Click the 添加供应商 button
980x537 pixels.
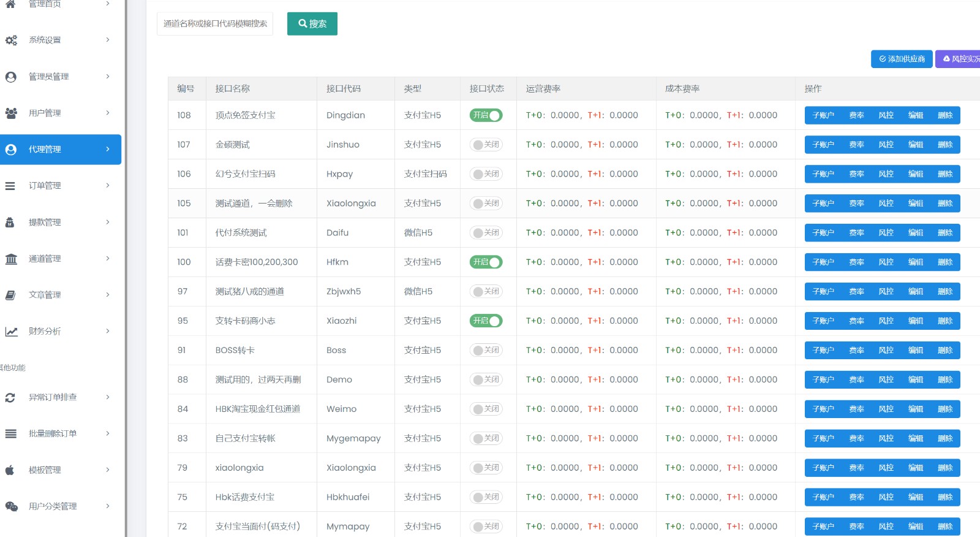pyautogui.click(x=901, y=59)
